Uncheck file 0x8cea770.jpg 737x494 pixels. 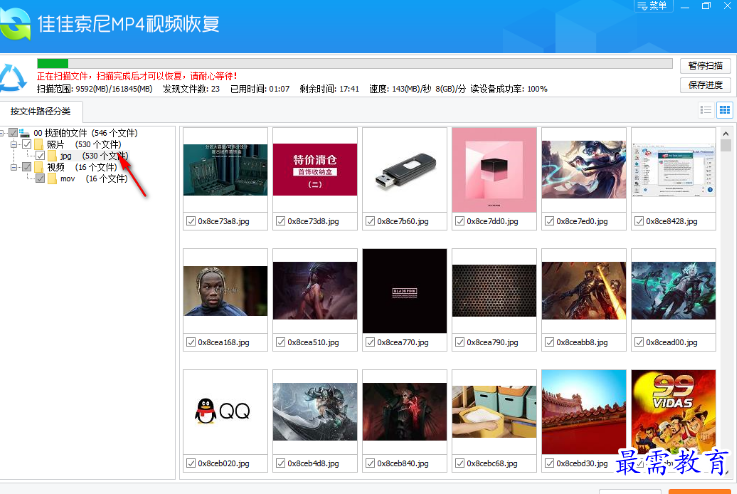(370, 342)
